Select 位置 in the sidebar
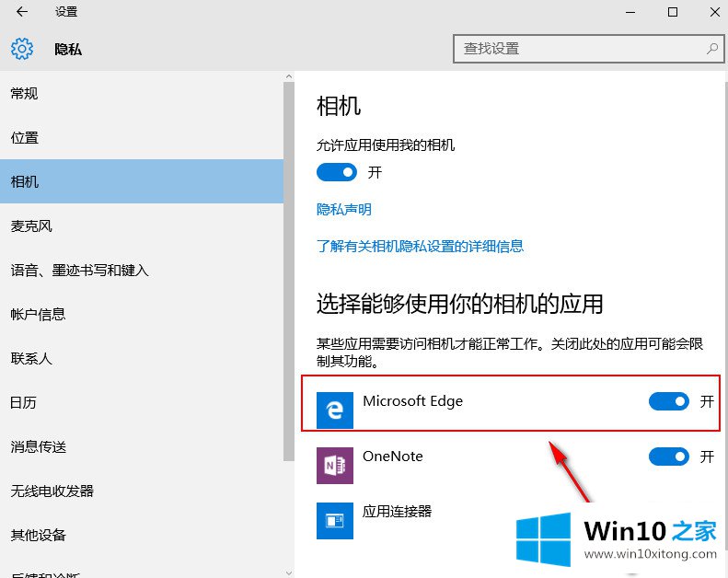728x578 pixels. pyautogui.click(x=142, y=137)
